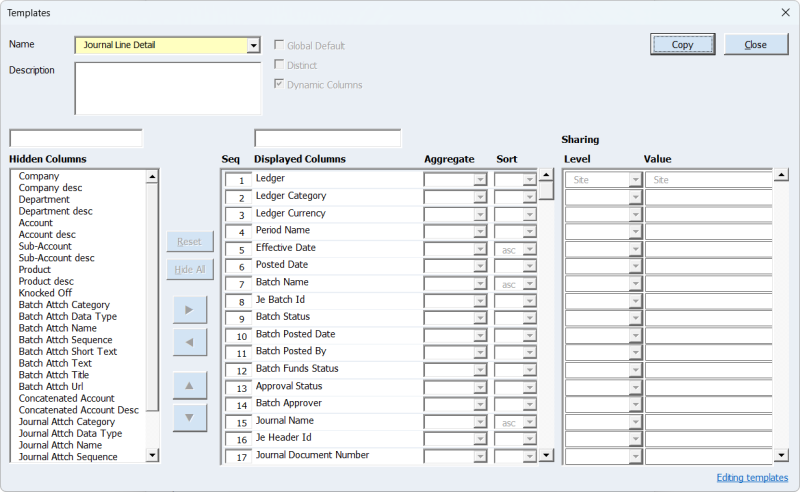Click Sharing list scroll-down arrow

(781, 455)
